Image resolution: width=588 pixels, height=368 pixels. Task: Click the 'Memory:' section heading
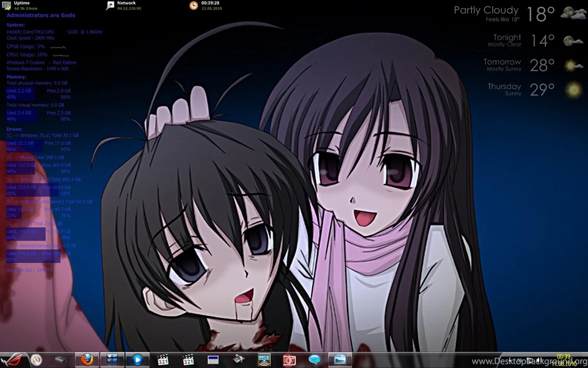click(17, 77)
